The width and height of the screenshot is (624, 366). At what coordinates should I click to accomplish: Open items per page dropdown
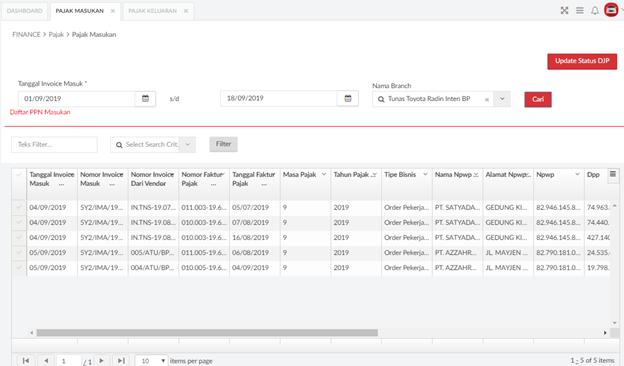point(151,361)
